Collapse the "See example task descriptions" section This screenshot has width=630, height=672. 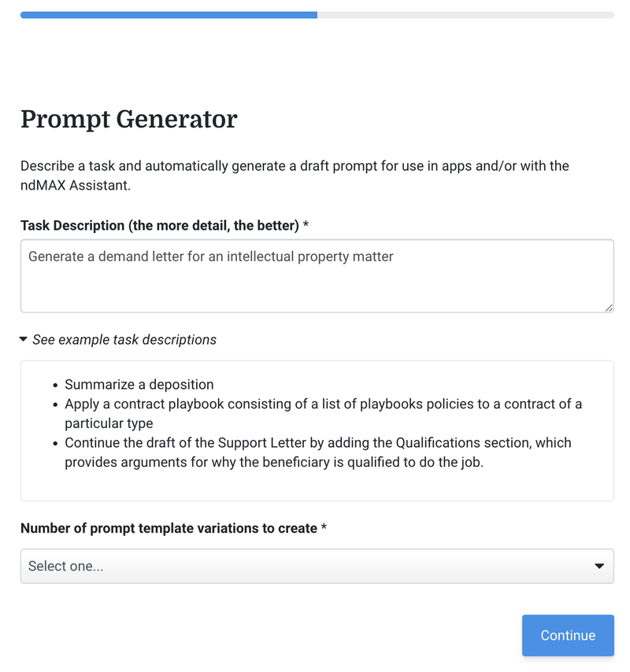(124, 339)
